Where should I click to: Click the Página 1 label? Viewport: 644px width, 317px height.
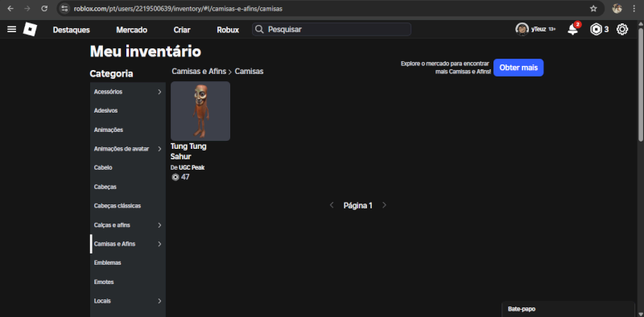(358, 206)
